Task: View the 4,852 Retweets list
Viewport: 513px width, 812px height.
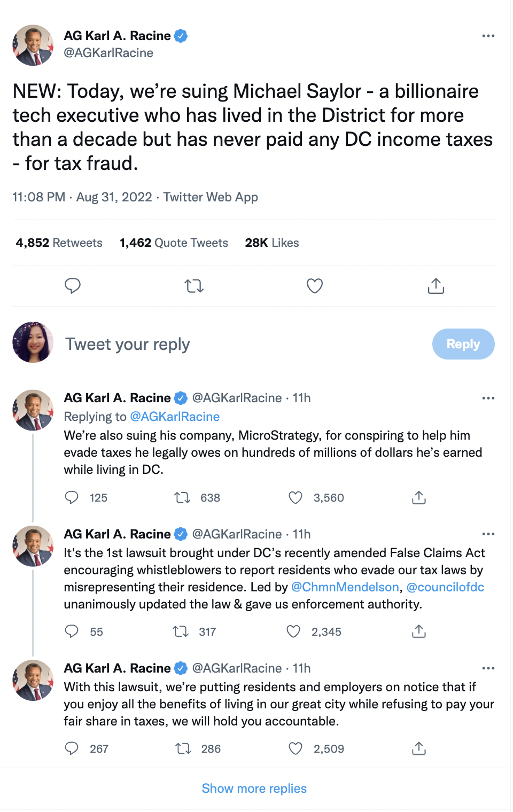Action: point(59,243)
